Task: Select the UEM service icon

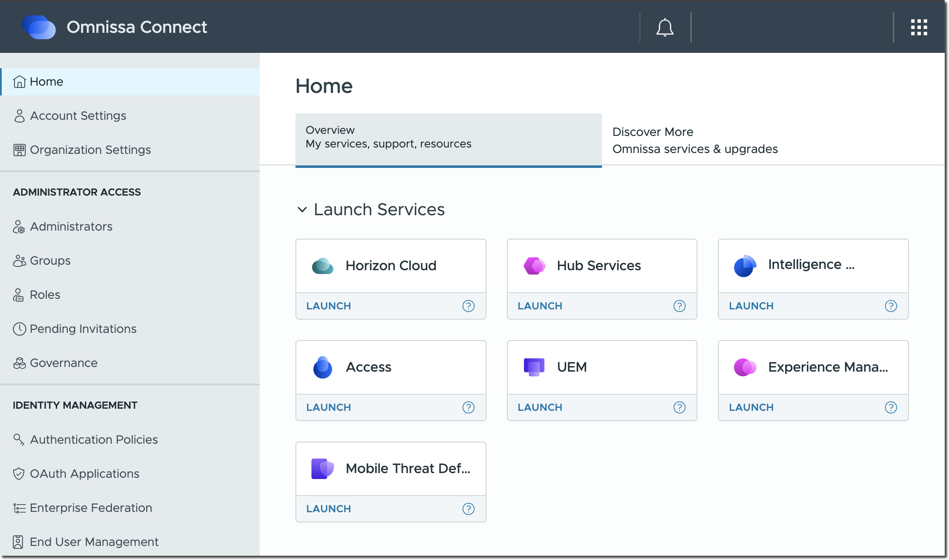Action: 534,367
